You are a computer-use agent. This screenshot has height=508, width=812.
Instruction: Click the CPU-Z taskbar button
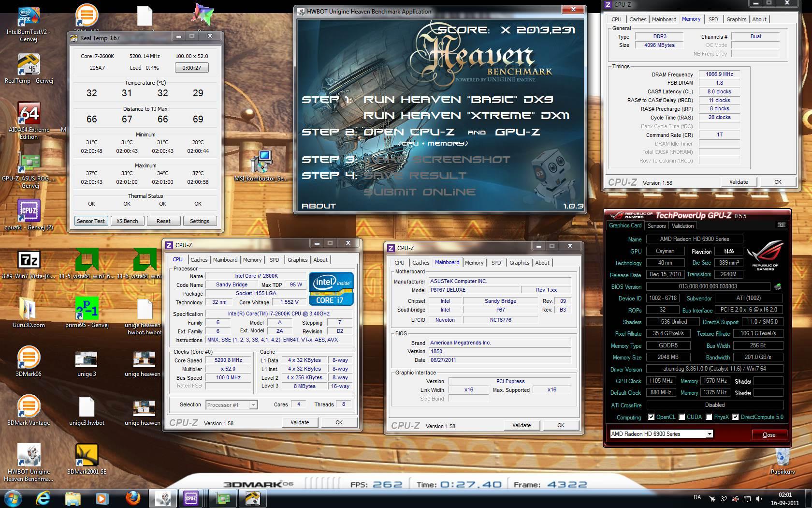tap(191, 498)
